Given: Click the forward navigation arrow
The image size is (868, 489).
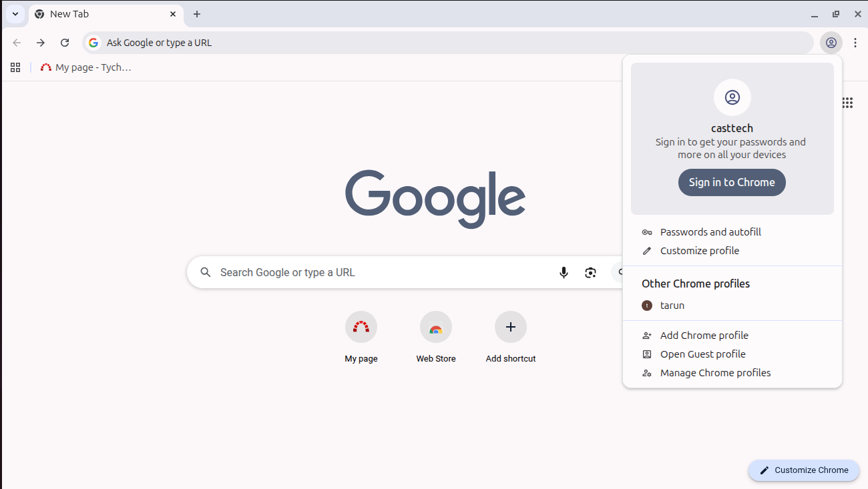Looking at the screenshot, I should [x=41, y=43].
